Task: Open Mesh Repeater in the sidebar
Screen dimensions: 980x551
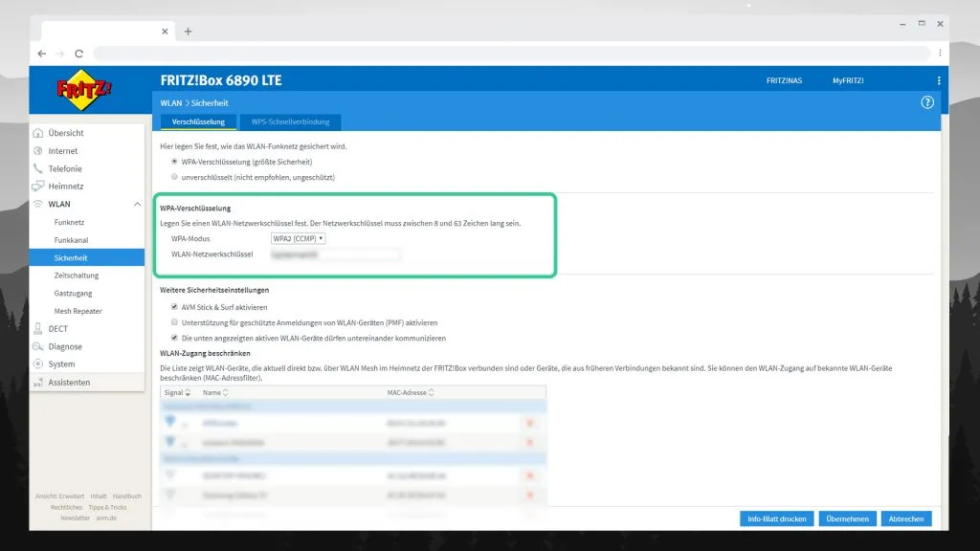Action: [78, 311]
